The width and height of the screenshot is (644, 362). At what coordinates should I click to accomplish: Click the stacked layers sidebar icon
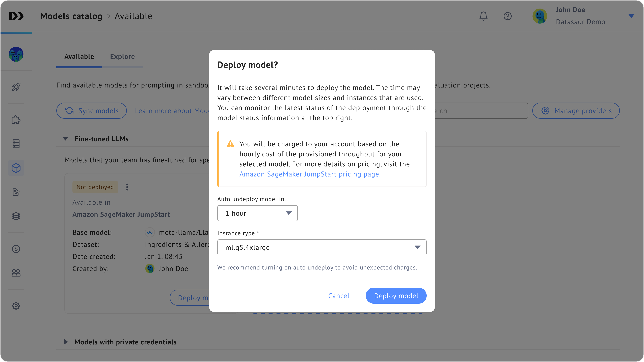point(16,216)
